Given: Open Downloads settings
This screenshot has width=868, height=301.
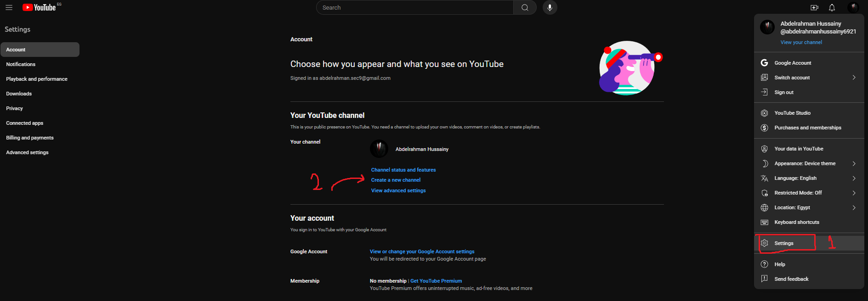Looking at the screenshot, I should click(40, 94).
